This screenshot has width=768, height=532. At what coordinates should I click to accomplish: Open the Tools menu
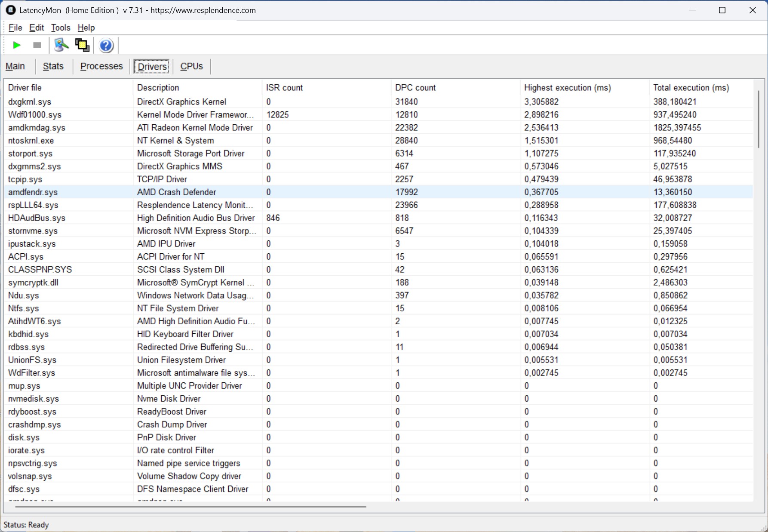[x=60, y=28]
